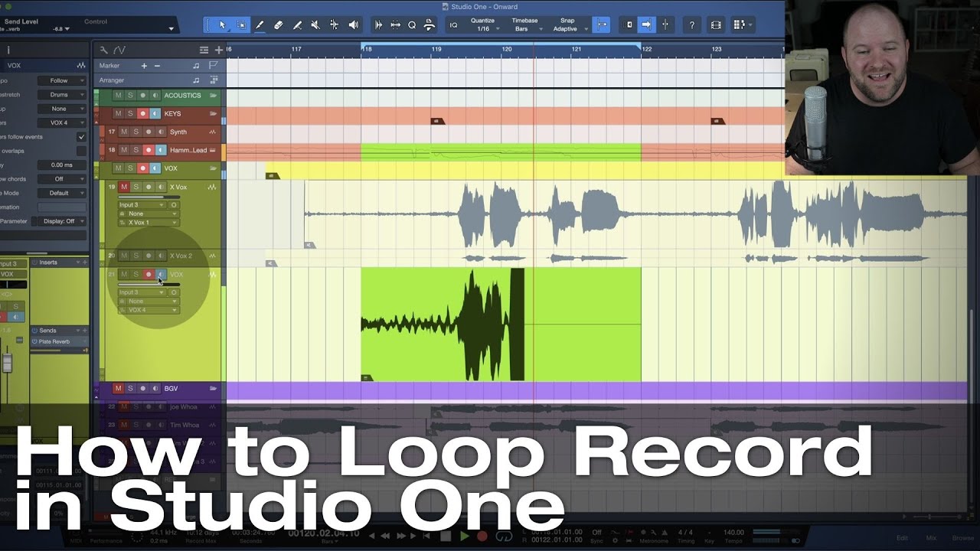Solo the X Vox track

136,187
